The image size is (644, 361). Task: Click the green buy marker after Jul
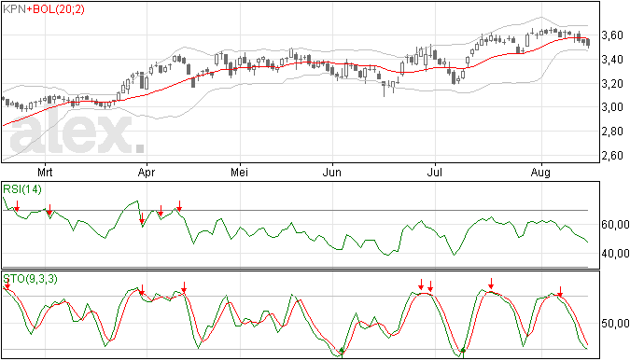point(463,352)
